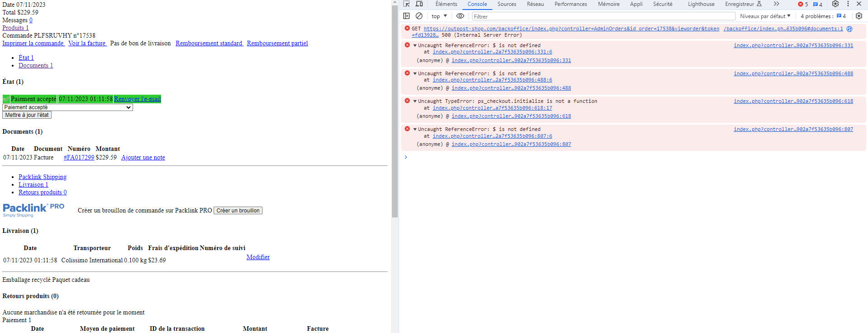Collapse the ReferenceError stack trace at line 488

coord(415,73)
